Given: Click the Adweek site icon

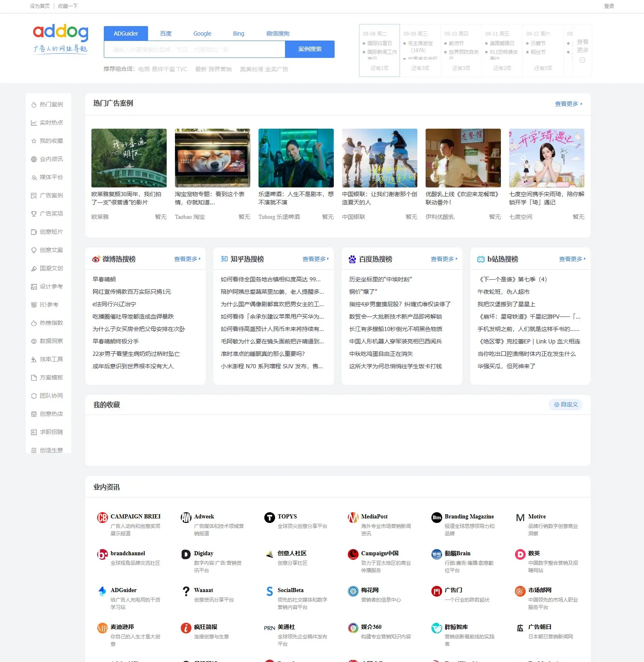Looking at the screenshot, I should [186, 518].
